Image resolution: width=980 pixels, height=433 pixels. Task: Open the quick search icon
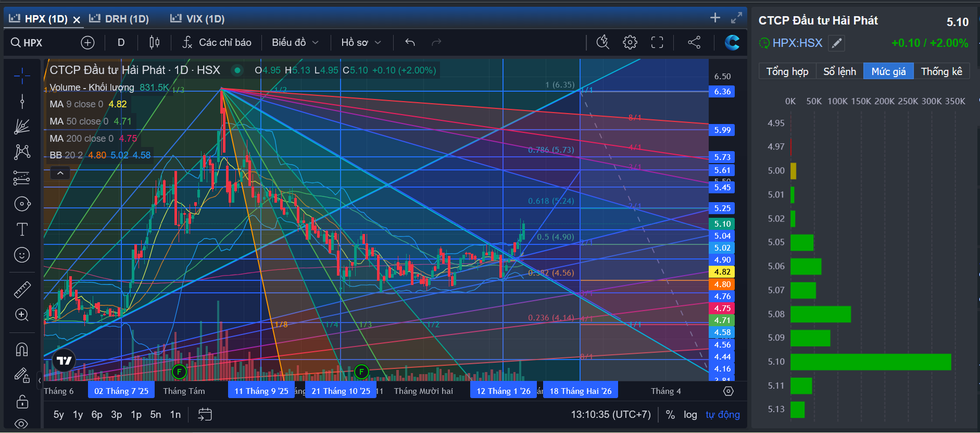click(x=603, y=43)
